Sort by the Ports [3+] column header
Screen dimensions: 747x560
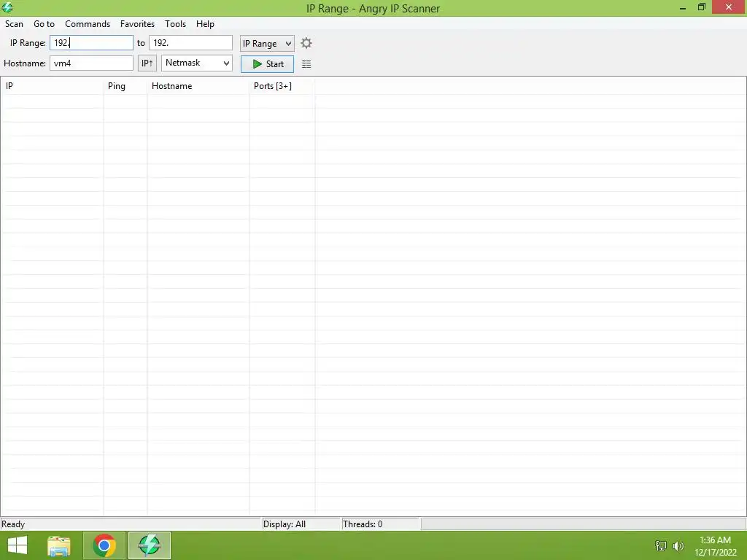[x=282, y=86]
